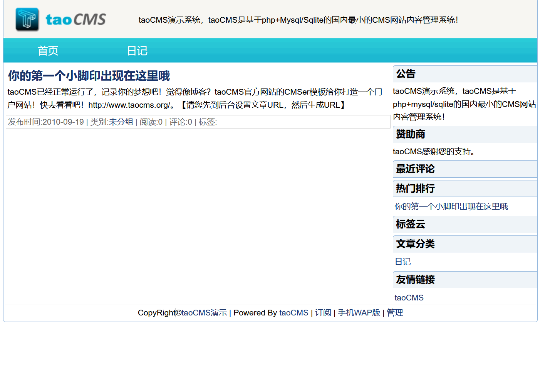Click the article title 你的第一个小脚印出现在这里哦
Screen dimensions: 555x392
[x=88, y=76]
